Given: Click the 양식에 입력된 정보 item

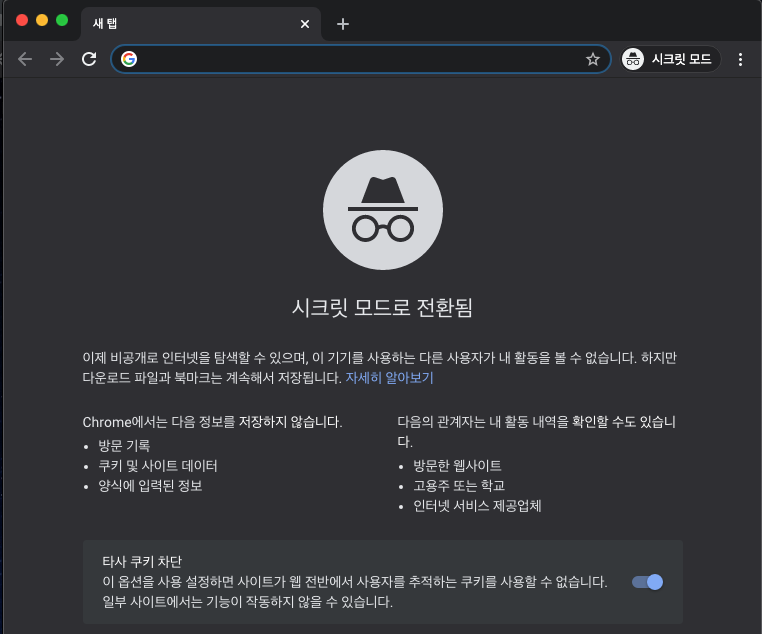Looking at the screenshot, I should pos(150,485).
